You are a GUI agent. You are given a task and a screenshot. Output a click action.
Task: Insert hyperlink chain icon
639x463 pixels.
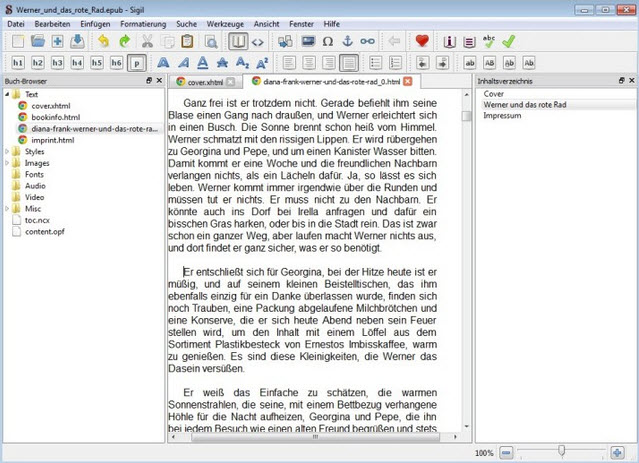tap(367, 41)
